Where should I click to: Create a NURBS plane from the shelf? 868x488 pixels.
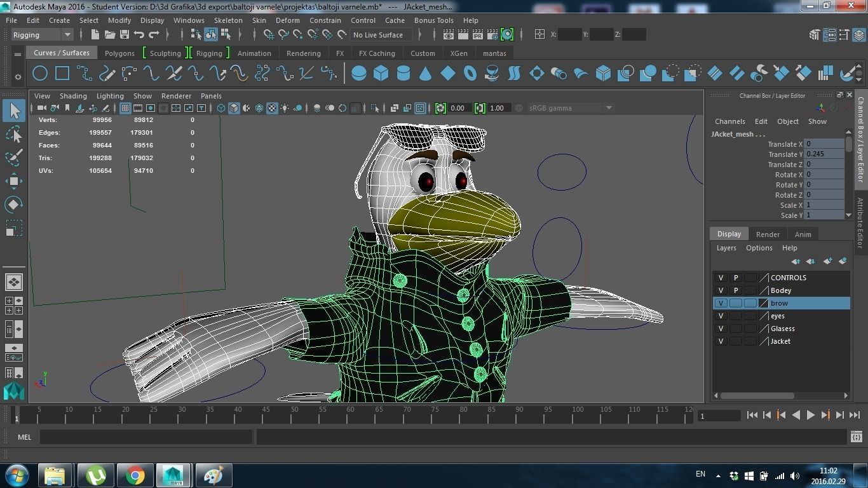(447, 74)
